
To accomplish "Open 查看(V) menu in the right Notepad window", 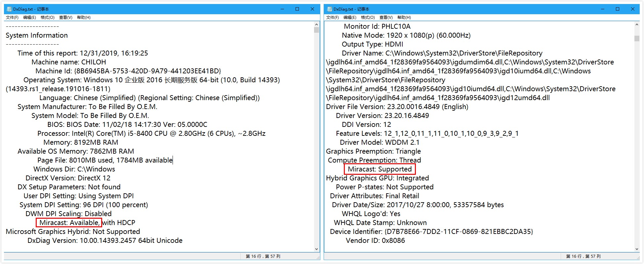I will tap(386, 18).
